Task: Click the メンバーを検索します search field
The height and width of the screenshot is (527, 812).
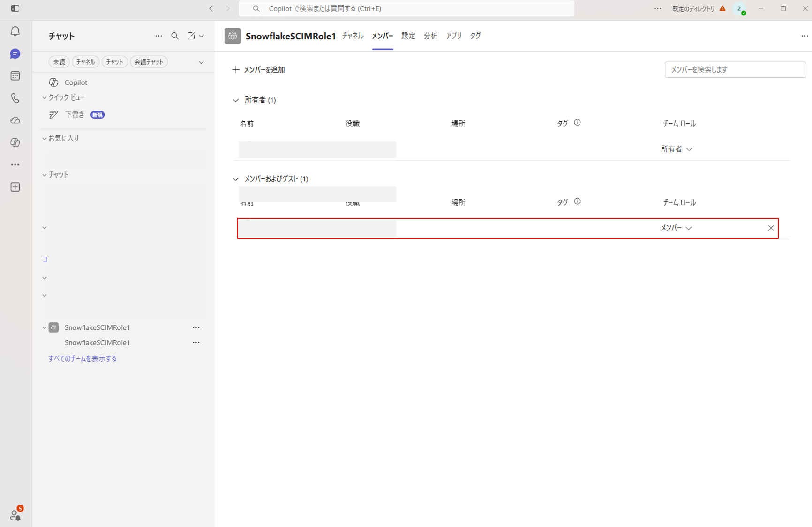Action: coord(735,69)
